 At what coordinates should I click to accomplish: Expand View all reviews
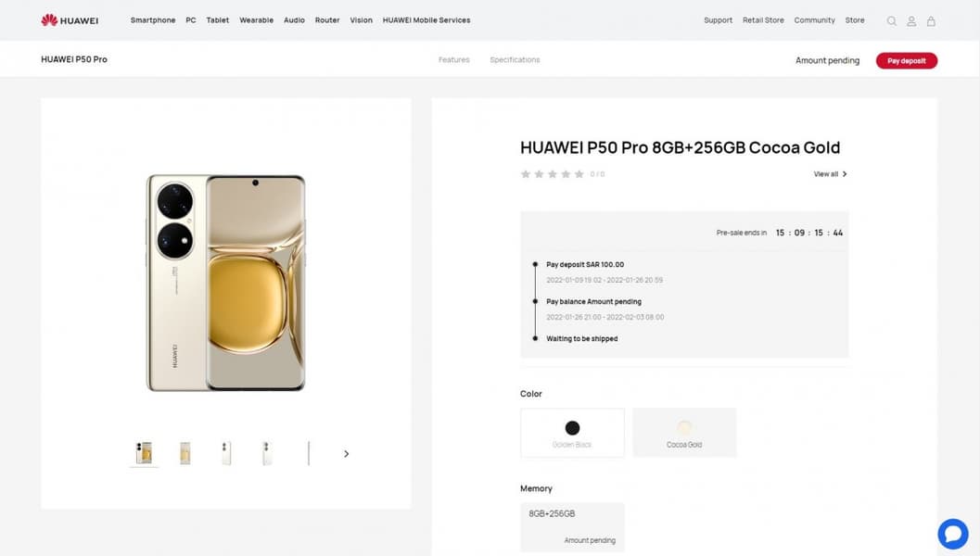(x=830, y=174)
